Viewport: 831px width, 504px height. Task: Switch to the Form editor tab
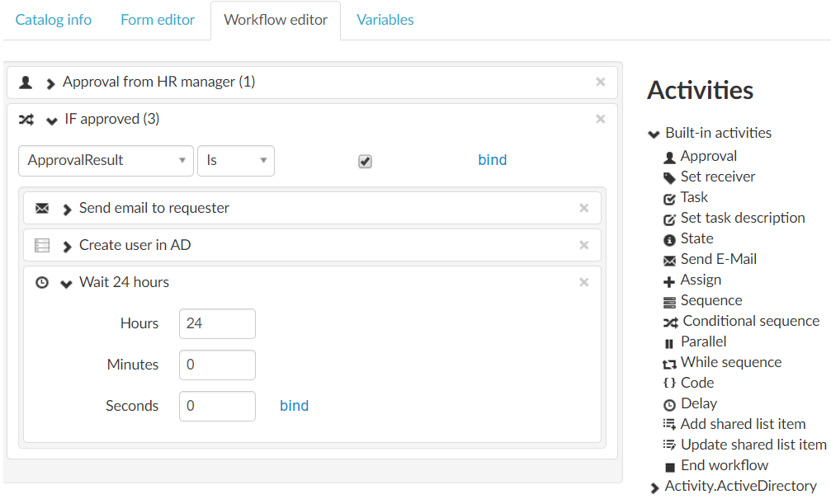tap(158, 20)
